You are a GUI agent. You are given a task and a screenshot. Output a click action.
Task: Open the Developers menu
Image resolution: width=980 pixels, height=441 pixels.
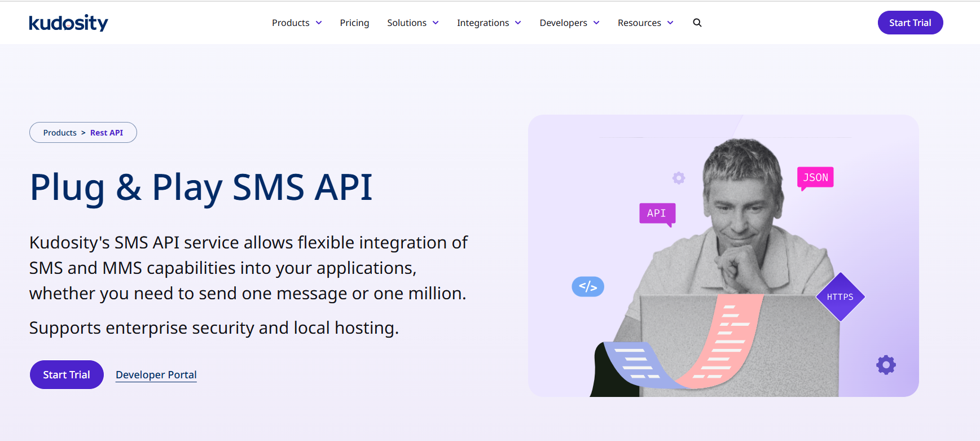563,23
